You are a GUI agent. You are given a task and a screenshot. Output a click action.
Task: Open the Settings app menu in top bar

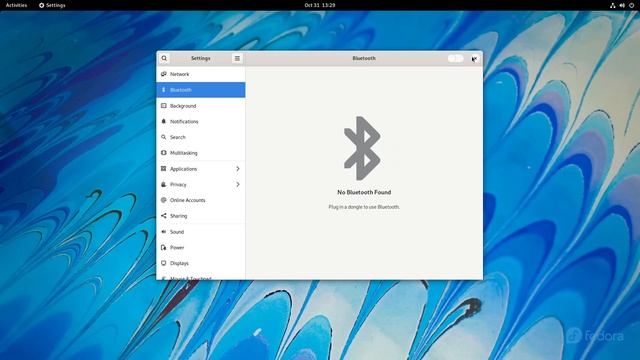(x=52, y=5)
